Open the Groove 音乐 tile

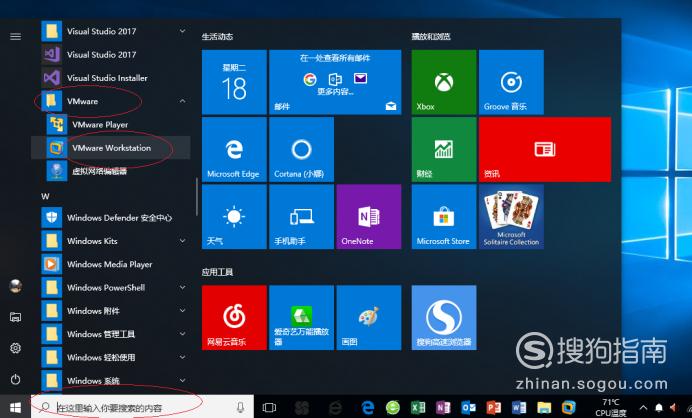pos(511,82)
